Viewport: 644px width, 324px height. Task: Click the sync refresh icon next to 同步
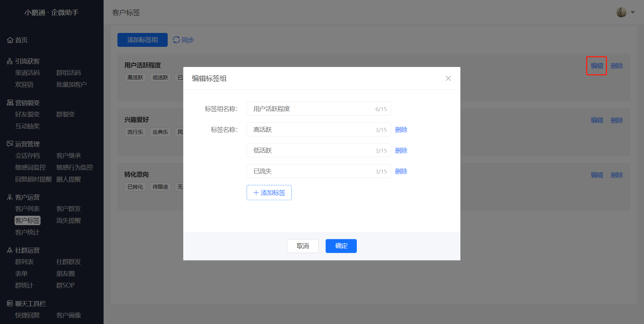point(176,40)
